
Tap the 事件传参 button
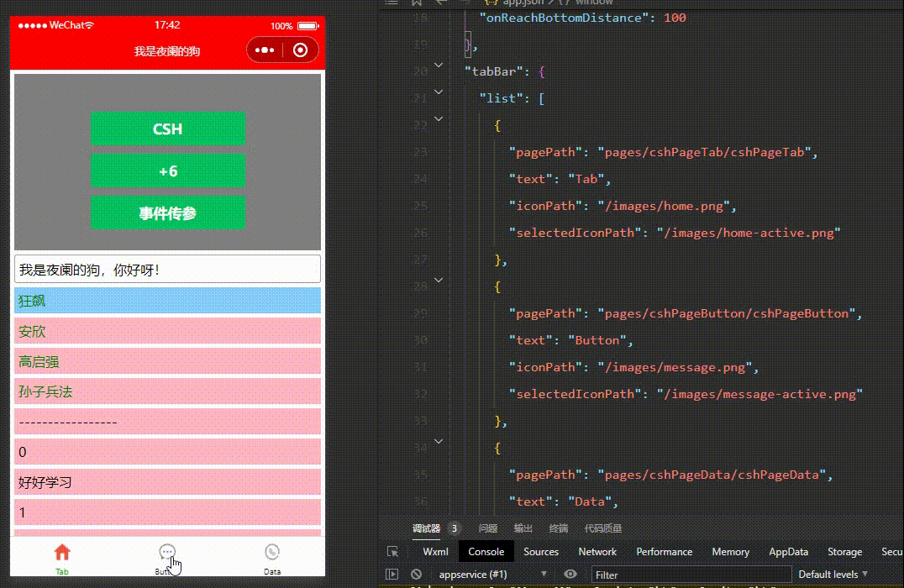click(168, 213)
